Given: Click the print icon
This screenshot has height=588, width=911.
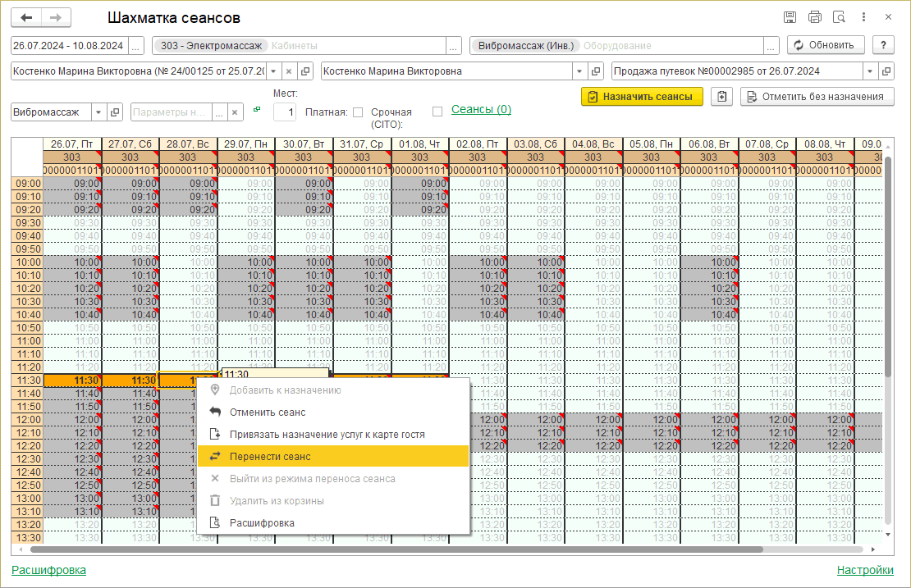Looking at the screenshot, I should click(x=814, y=17).
